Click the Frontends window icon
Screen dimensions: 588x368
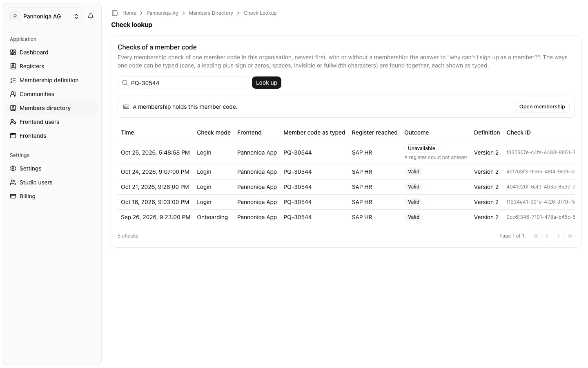coord(13,136)
